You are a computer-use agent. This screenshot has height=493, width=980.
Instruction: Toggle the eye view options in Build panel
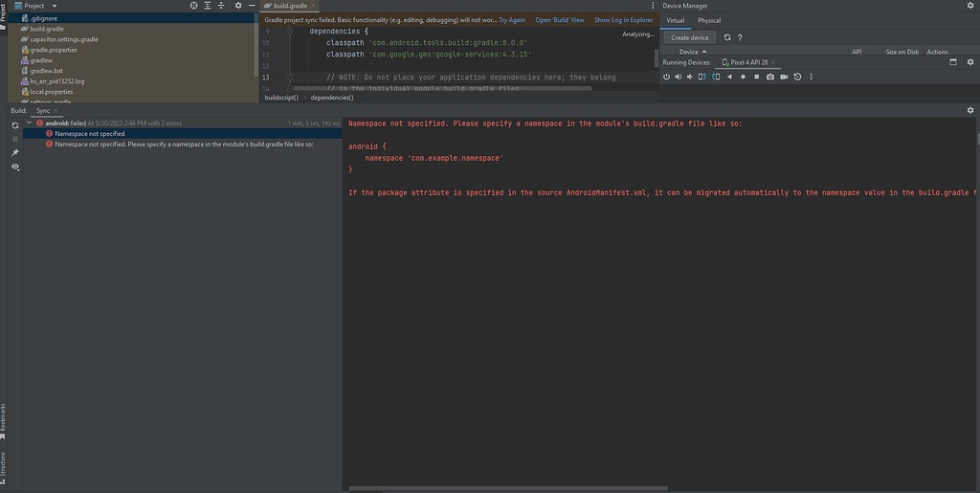15,167
